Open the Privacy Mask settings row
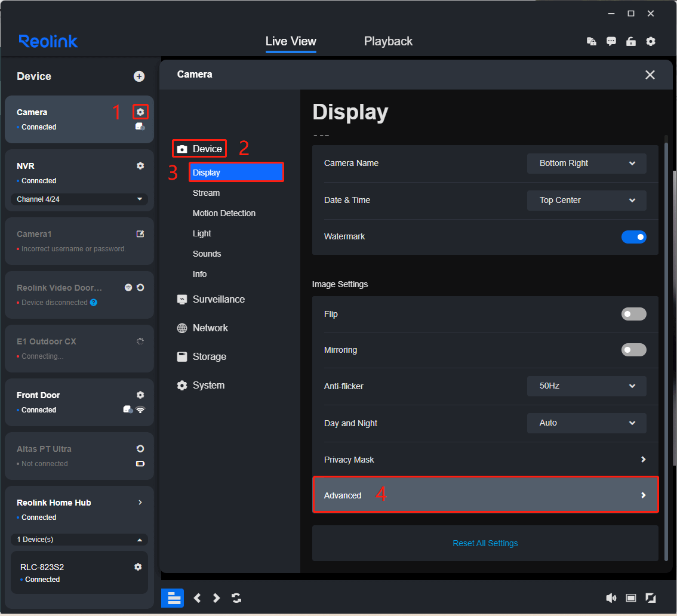 click(x=485, y=460)
